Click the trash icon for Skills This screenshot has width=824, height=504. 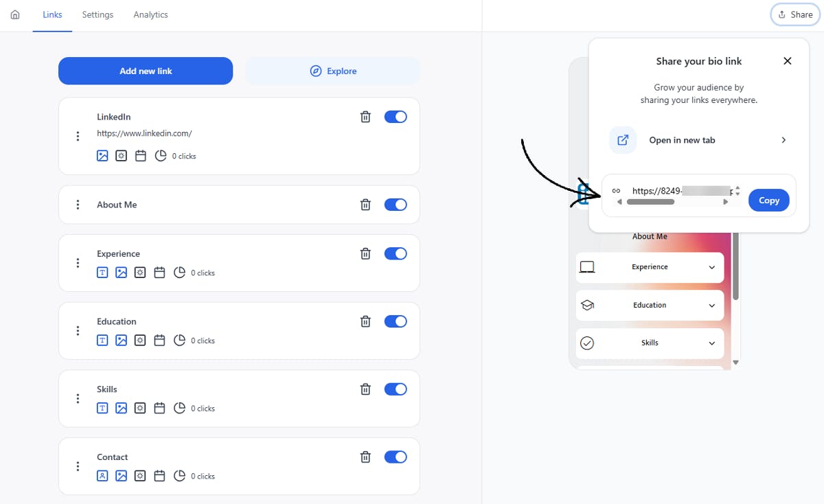click(x=365, y=389)
